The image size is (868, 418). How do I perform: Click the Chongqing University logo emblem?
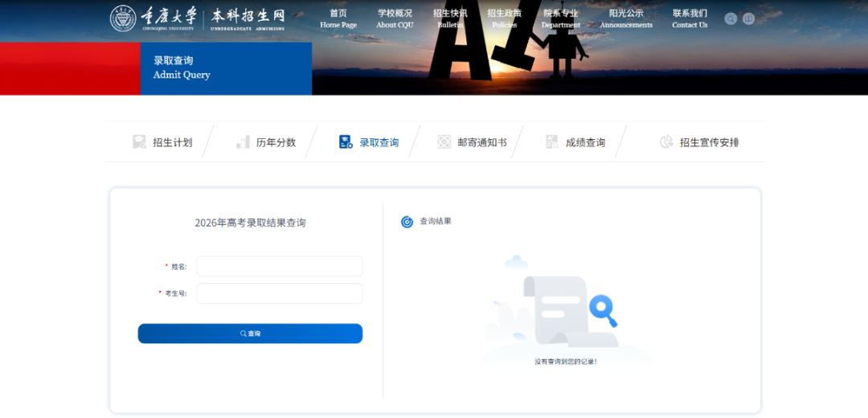[x=123, y=18]
